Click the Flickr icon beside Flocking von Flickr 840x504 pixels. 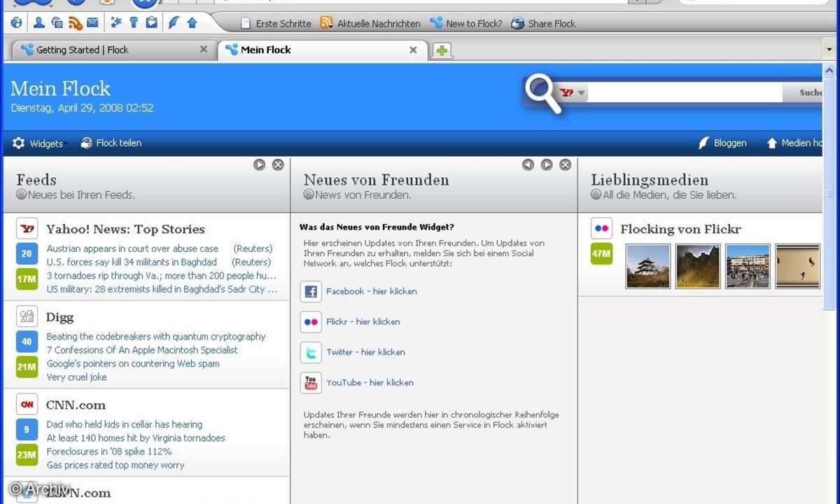pos(601,228)
